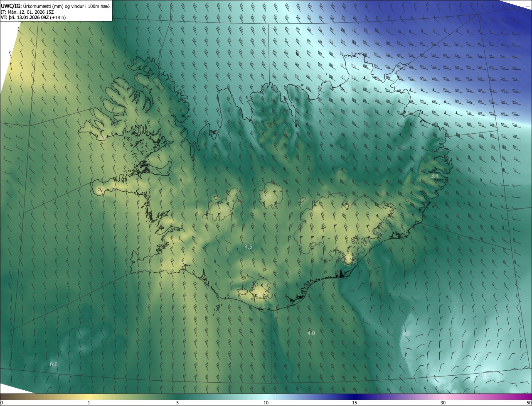Click the '4.0' value south of Iceland
Screen dimensions: 532x406
[311, 333]
